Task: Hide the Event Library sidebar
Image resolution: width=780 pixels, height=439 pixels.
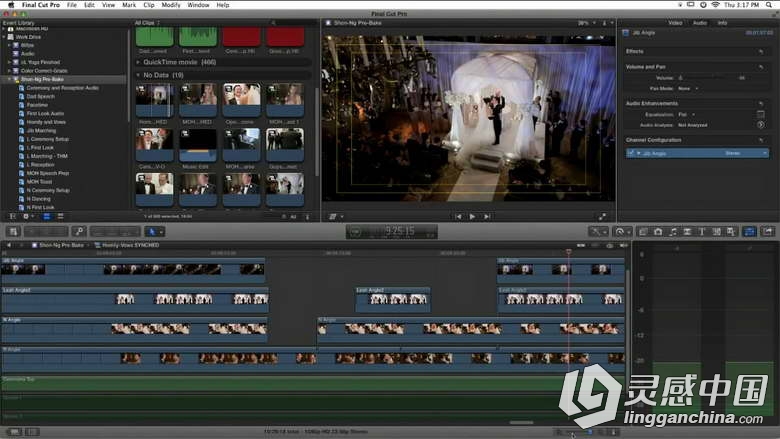Action: coord(13,217)
